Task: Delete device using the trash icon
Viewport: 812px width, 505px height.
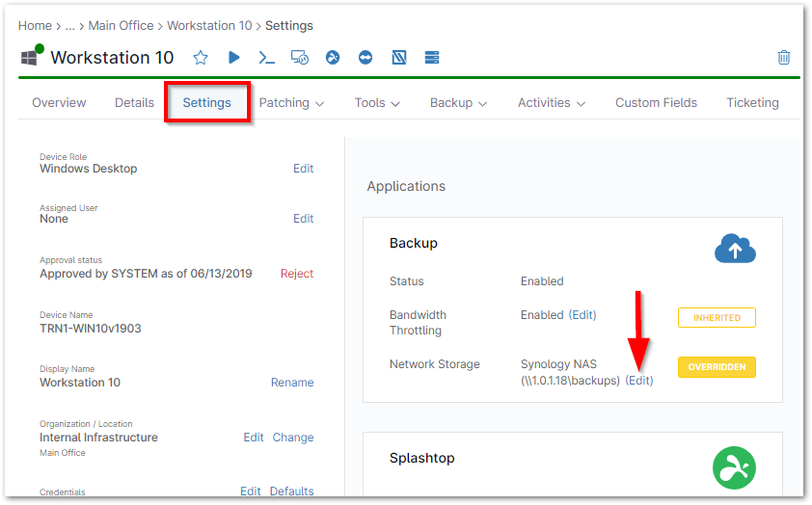Action: pyautogui.click(x=784, y=58)
